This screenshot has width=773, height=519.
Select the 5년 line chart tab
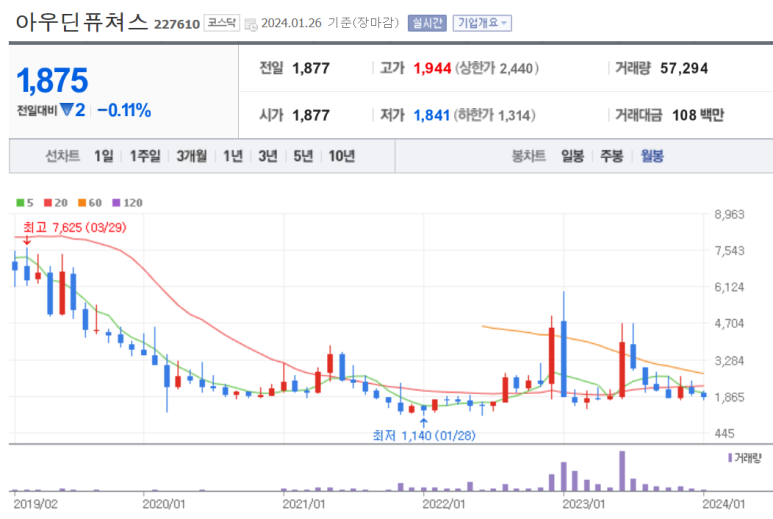tap(303, 156)
